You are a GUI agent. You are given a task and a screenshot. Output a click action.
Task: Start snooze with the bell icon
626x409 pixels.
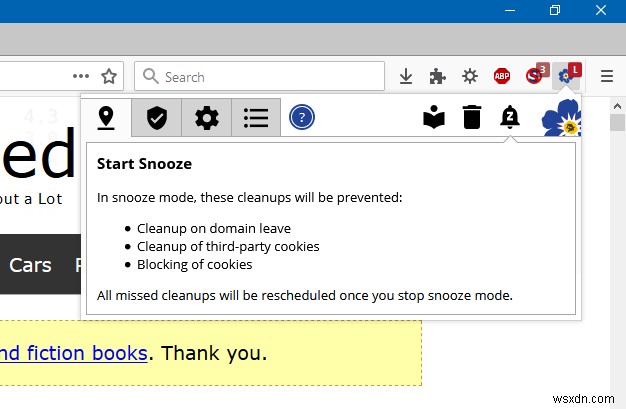(x=510, y=117)
